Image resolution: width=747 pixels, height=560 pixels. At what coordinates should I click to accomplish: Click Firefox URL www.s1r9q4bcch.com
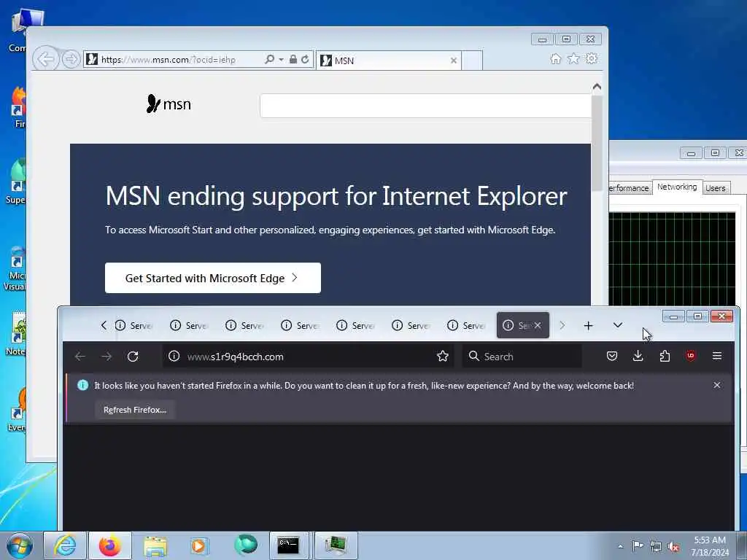[236, 357]
